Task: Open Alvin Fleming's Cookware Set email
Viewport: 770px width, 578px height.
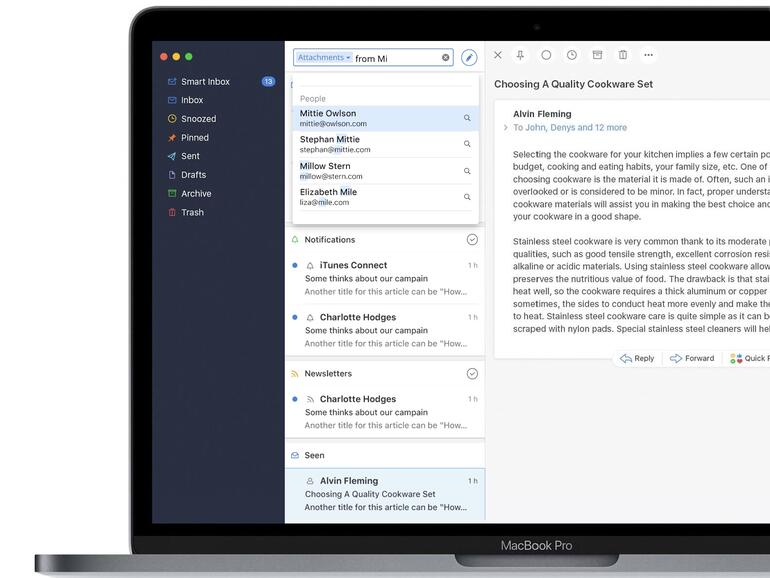Action: [x=385, y=494]
